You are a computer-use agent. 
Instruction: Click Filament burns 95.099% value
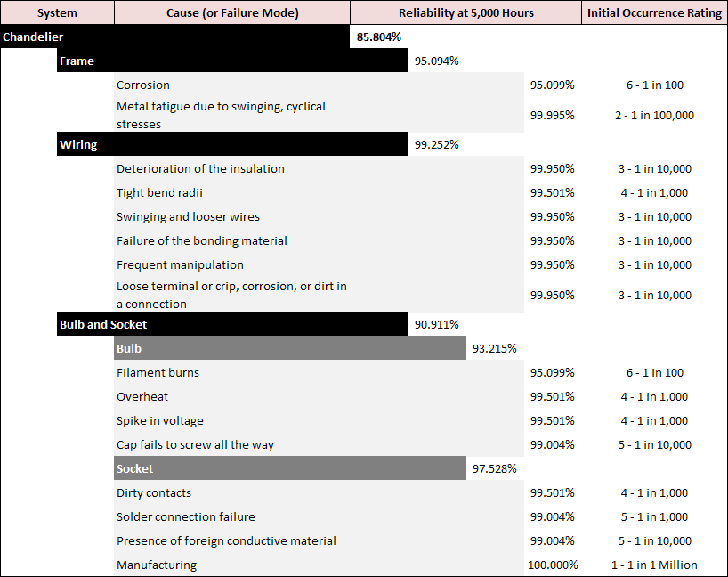pos(552,372)
